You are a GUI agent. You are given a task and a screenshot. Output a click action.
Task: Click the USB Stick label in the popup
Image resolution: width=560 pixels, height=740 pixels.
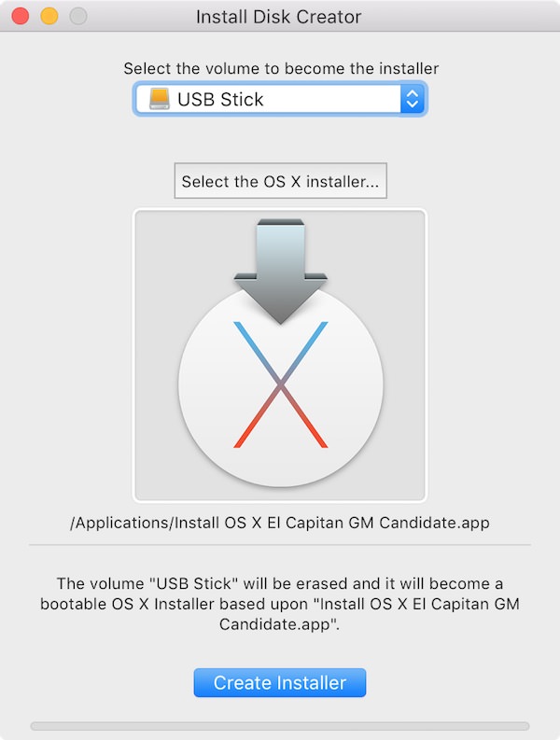tap(220, 100)
